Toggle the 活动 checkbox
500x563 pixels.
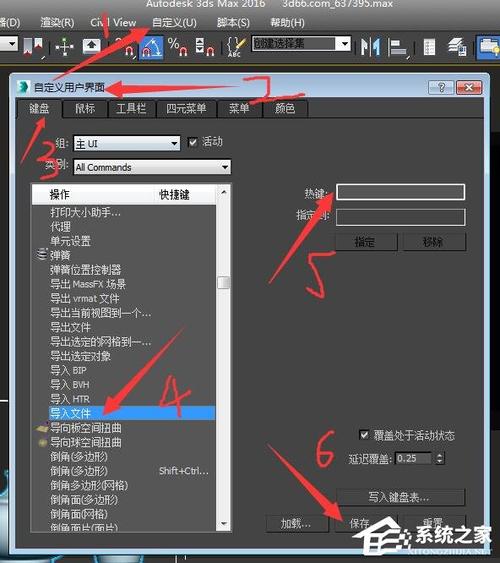click(x=193, y=142)
